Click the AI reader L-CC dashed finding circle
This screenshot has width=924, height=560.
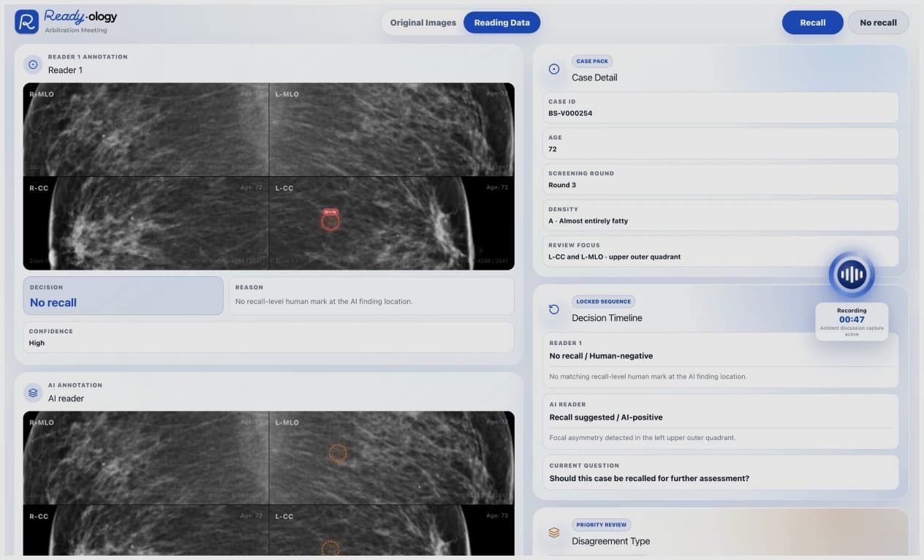point(330,548)
